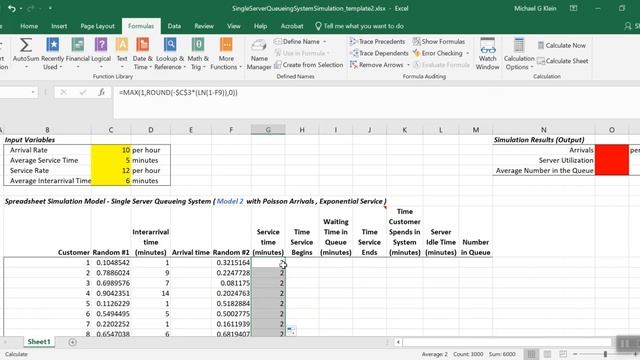Open the View tab
The image size is (640, 360).
[x=233, y=26]
